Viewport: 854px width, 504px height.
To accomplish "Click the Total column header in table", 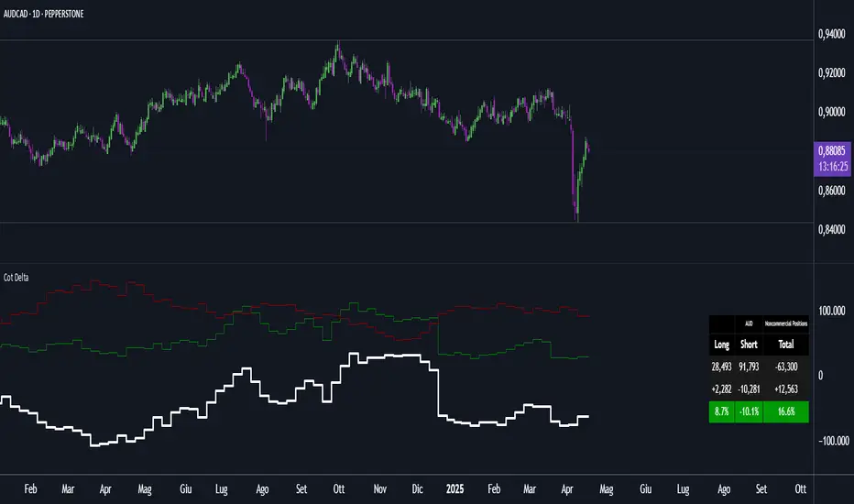I will pyautogui.click(x=786, y=345).
